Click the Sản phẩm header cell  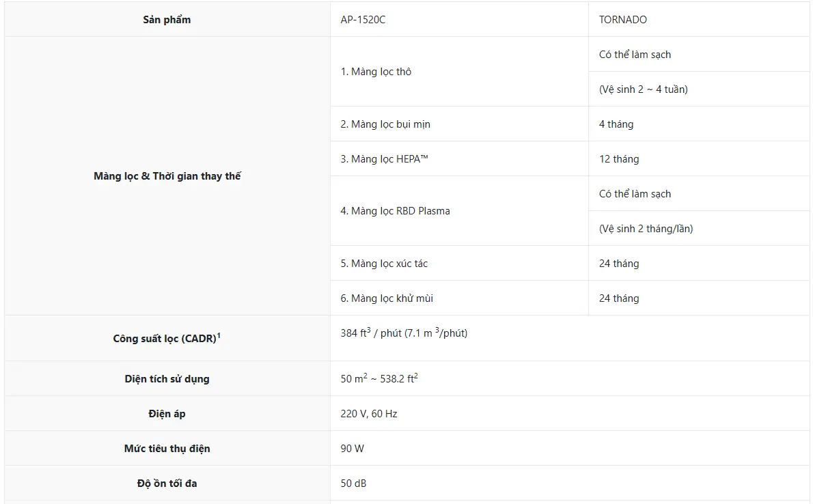pyautogui.click(x=167, y=19)
